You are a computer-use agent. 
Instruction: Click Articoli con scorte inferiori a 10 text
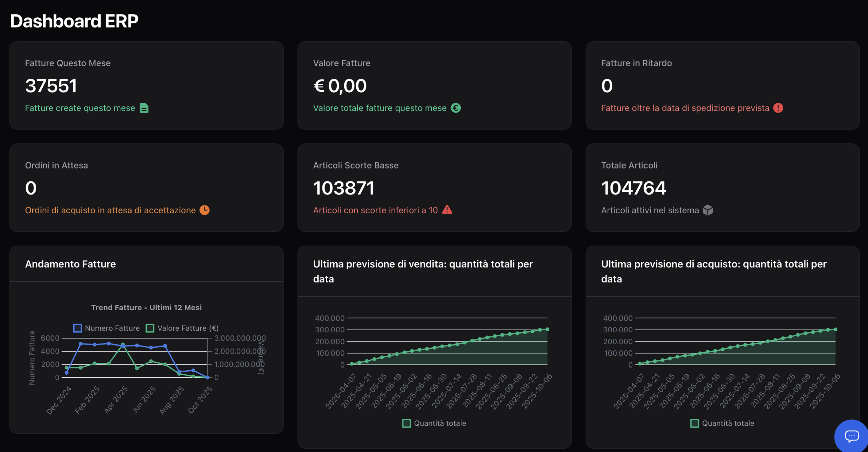point(375,210)
